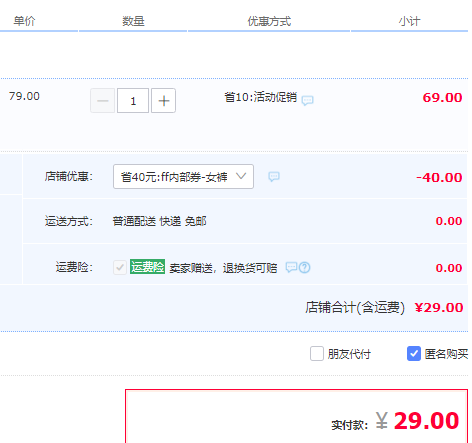Click the minus quantity stepper button

[x=103, y=101]
